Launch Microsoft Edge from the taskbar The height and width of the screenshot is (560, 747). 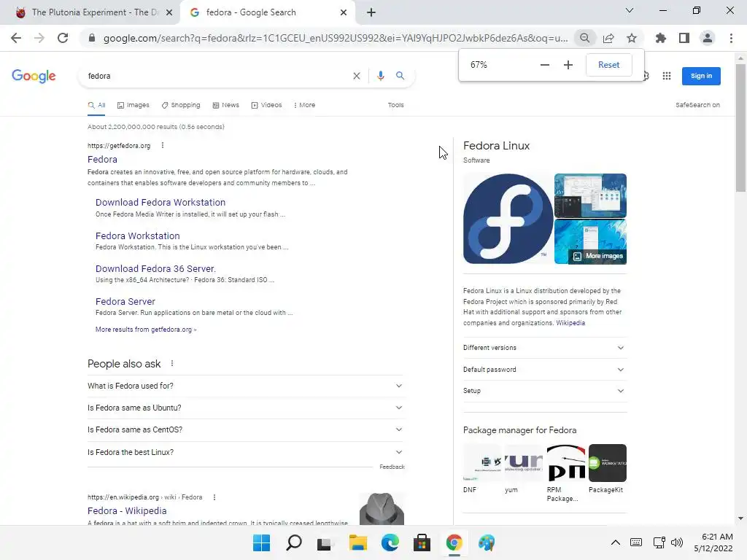coord(390,542)
